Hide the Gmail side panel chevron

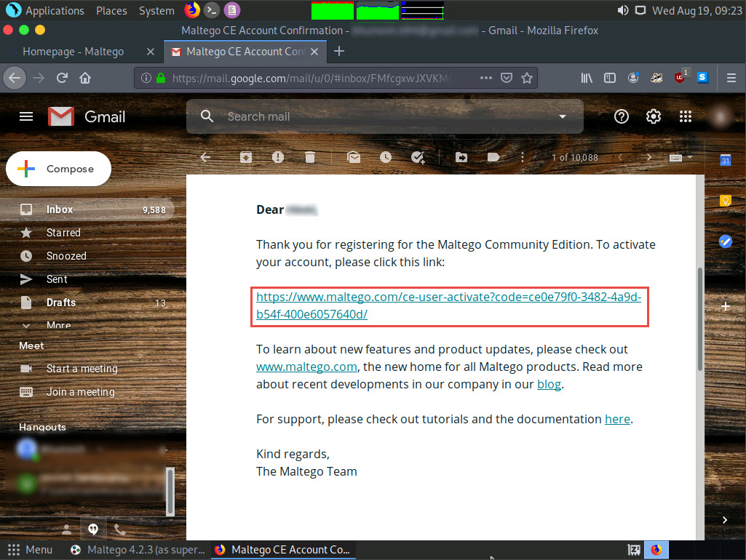pyautogui.click(x=725, y=520)
